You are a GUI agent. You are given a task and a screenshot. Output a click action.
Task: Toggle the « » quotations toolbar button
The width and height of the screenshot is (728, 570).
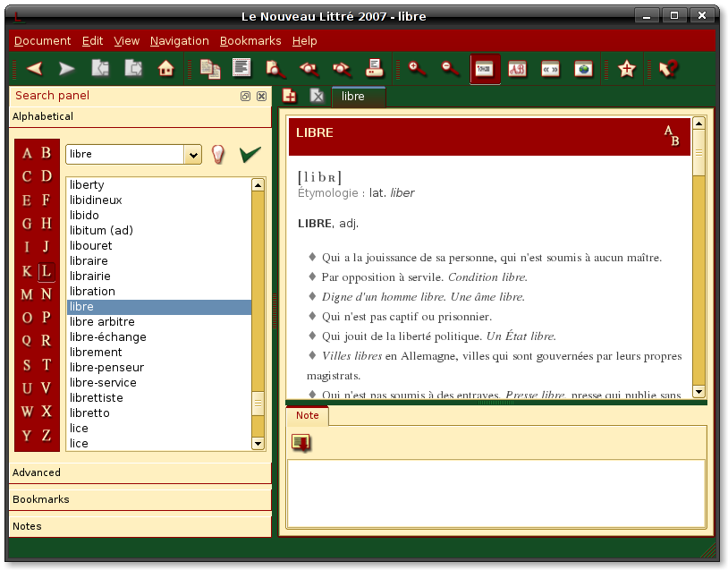point(550,69)
